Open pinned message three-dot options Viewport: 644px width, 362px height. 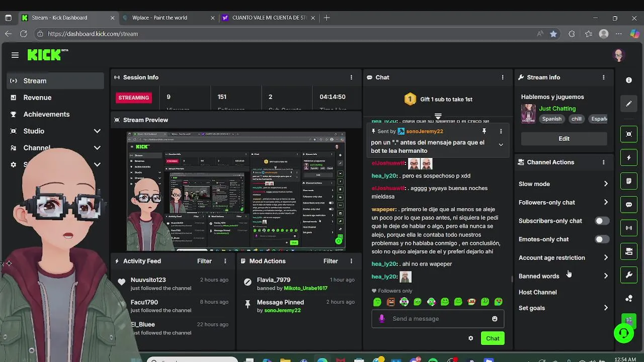click(x=501, y=131)
